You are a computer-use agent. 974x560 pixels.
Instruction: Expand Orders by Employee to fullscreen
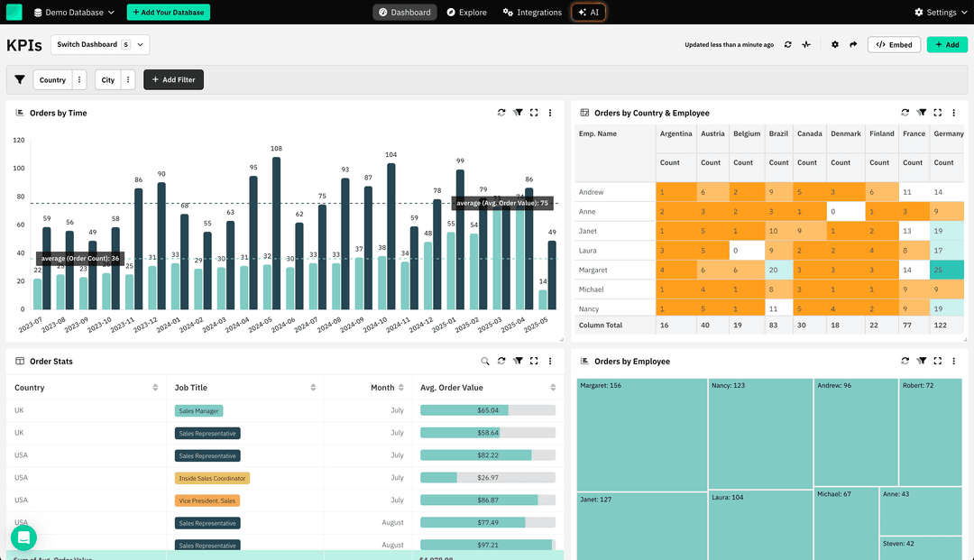coord(937,361)
